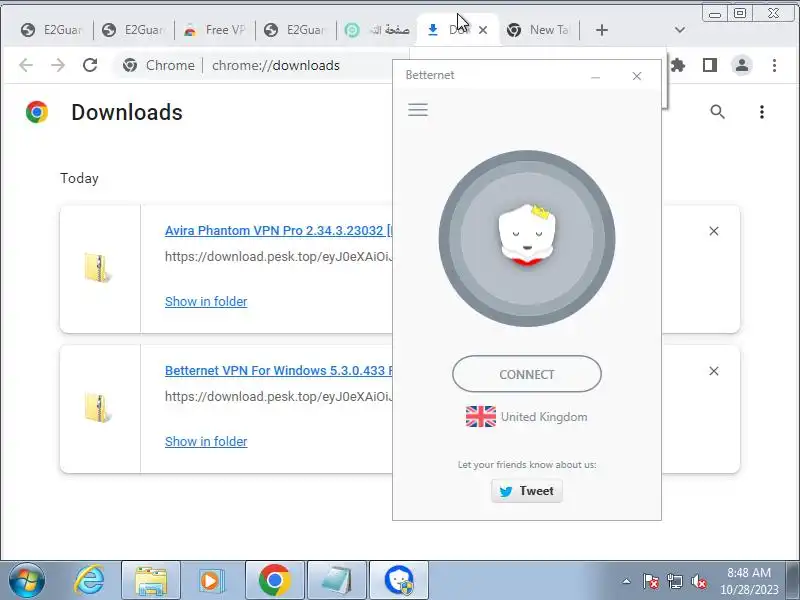The width and height of the screenshot is (800, 600).
Task: Reload the current page
Action: coord(90,65)
